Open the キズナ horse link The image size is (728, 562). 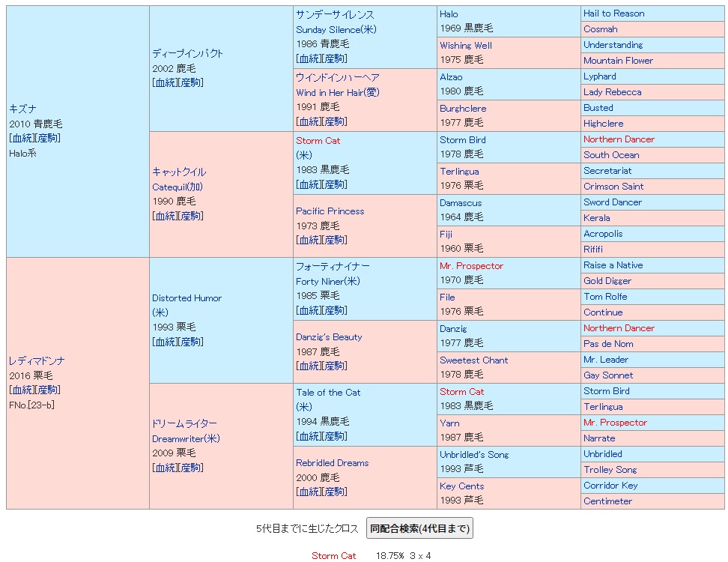coord(22,109)
